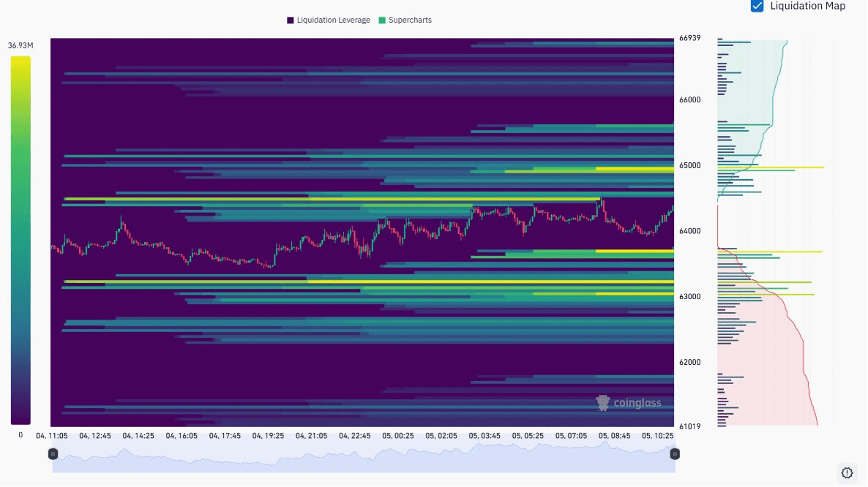Click the 05, 08:45 time label

click(614, 436)
